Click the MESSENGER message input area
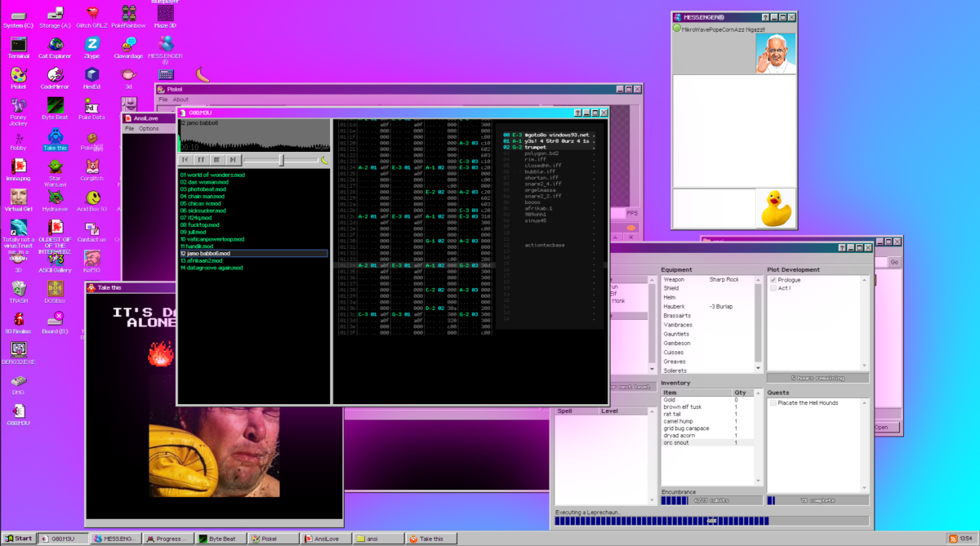Screen dimensions: 980x546 point(713,208)
